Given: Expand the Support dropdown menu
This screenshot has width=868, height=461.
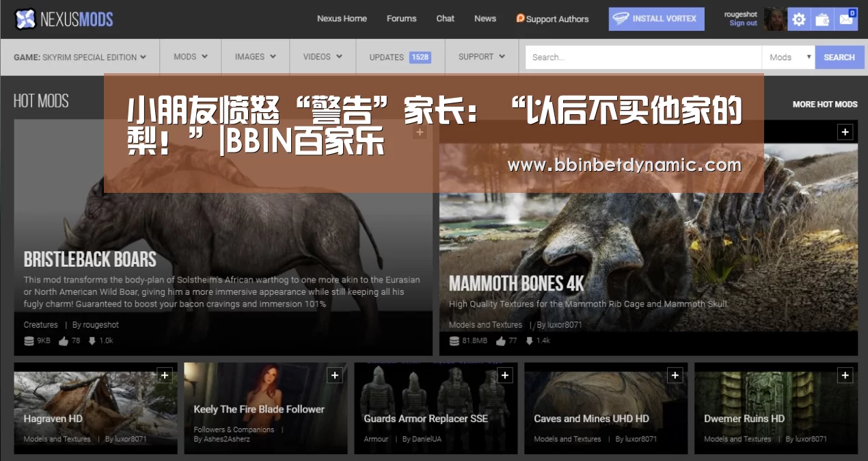Looking at the screenshot, I should click(x=482, y=57).
